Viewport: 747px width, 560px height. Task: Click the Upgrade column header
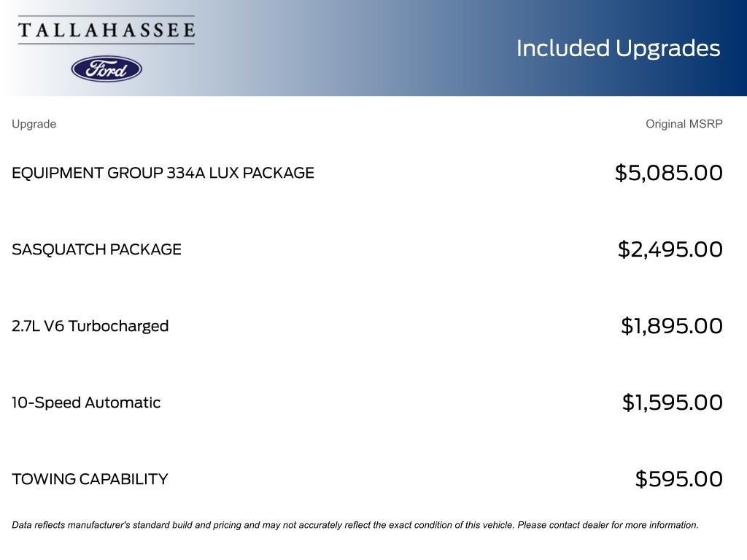point(34,124)
